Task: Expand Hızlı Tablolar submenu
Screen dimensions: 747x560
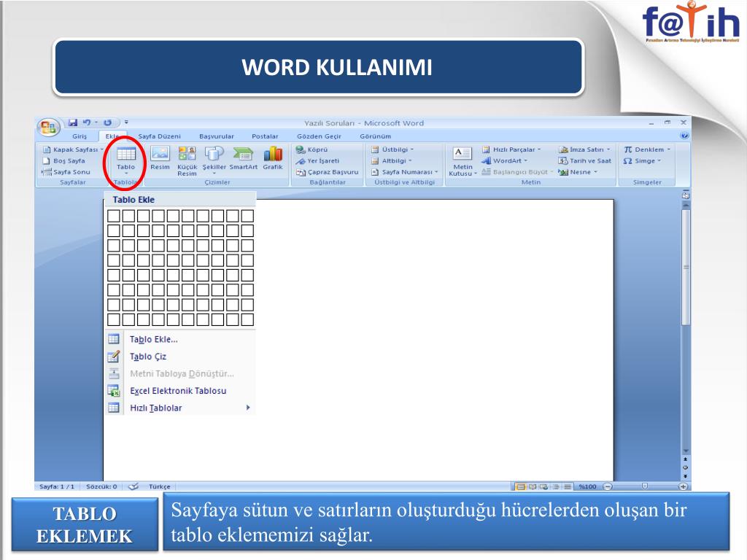Action: pos(180,408)
